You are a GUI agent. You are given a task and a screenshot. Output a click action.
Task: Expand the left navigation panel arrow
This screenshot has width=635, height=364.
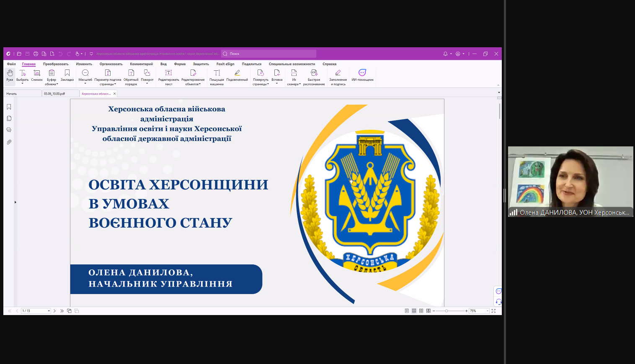click(x=15, y=202)
